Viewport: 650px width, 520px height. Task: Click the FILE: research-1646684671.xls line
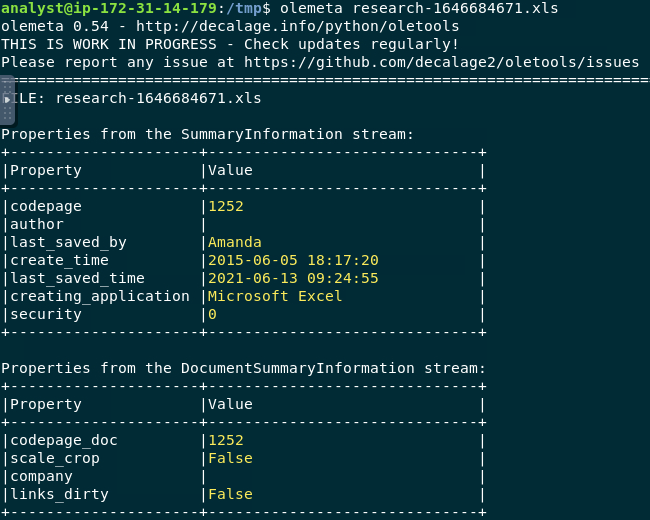click(135, 98)
